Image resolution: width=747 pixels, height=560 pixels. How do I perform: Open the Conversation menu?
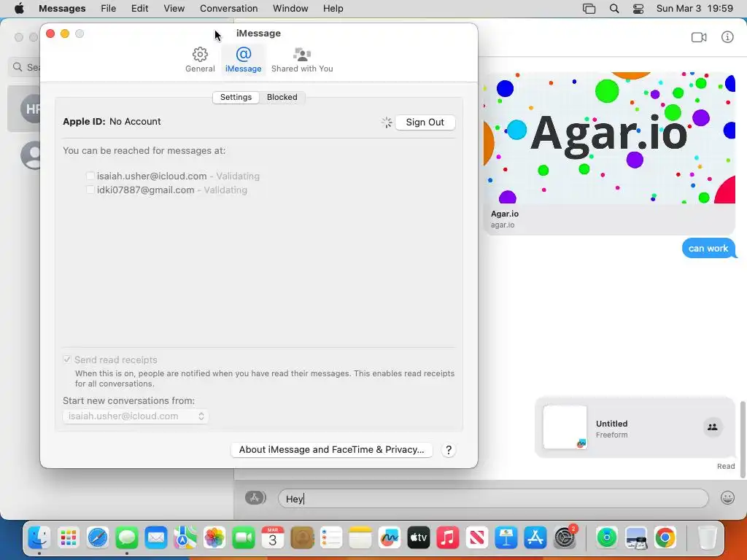click(228, 9)
